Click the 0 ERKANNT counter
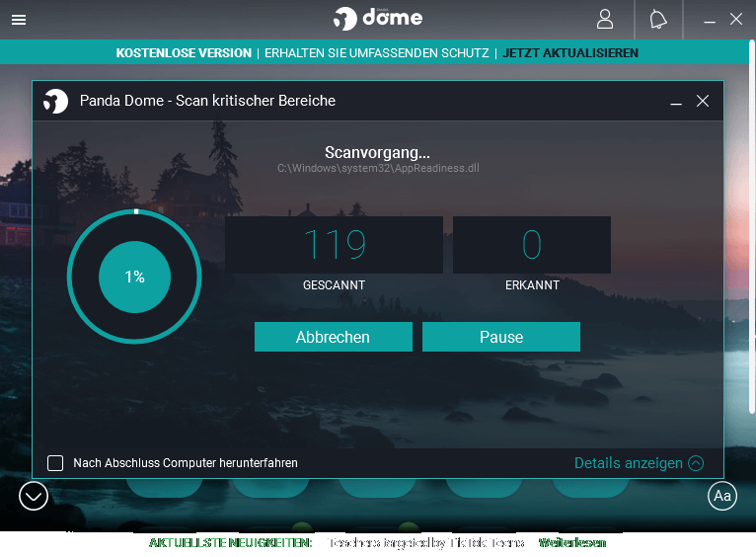This screenshot has height=557, width=756. coord(532,245)
